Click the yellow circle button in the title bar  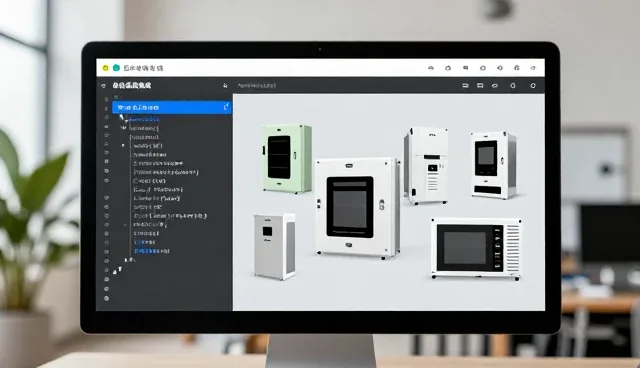pyautogui.click(x=106, y=68)
